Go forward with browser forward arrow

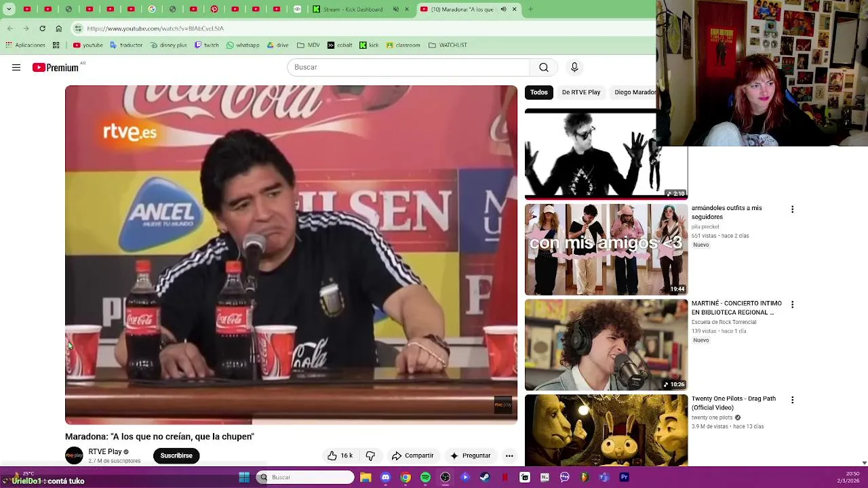[26, 28]
